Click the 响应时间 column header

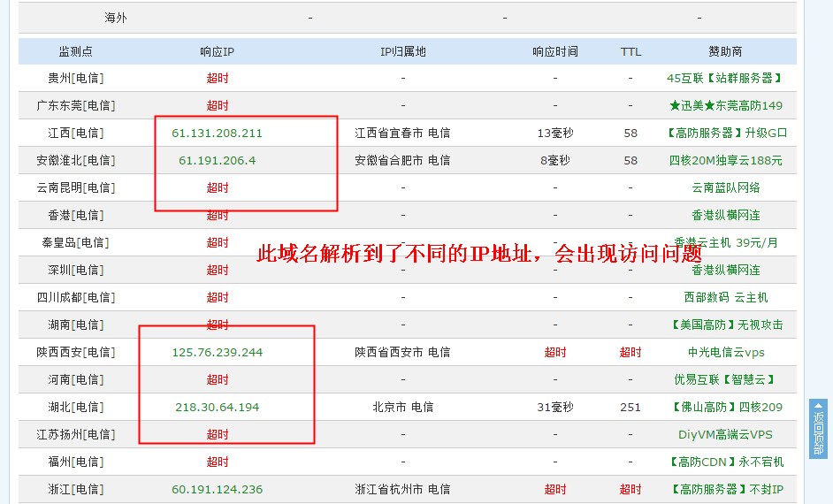coord(554,51)
